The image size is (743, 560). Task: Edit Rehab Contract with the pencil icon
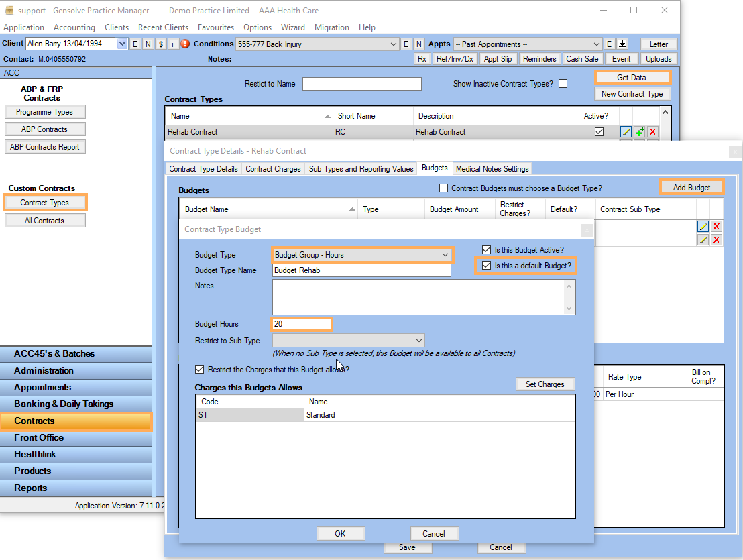point(626,132)
